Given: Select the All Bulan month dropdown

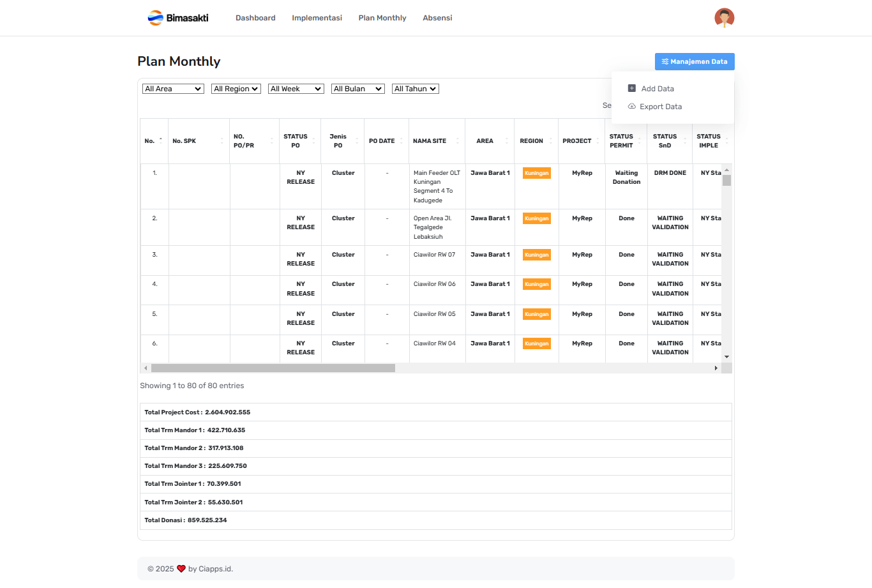Looking at the screenshot, I should pos(357,89).
